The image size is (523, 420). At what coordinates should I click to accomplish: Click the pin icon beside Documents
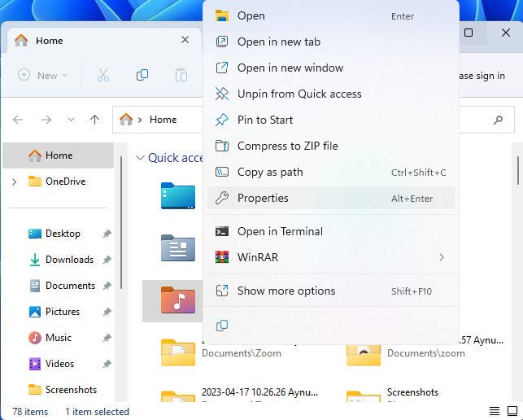[x=107, y=286]
